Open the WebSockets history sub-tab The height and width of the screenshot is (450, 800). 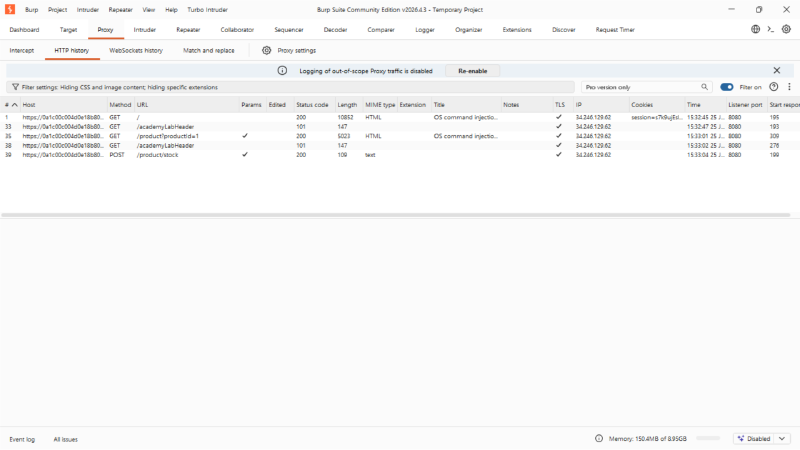(136, 51)
